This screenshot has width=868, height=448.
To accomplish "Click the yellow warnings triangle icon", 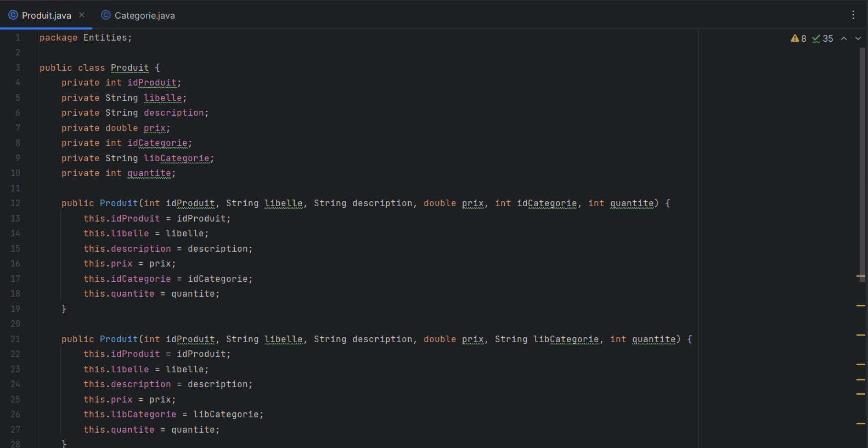I will pyautogui.click(x=794, y=38).
